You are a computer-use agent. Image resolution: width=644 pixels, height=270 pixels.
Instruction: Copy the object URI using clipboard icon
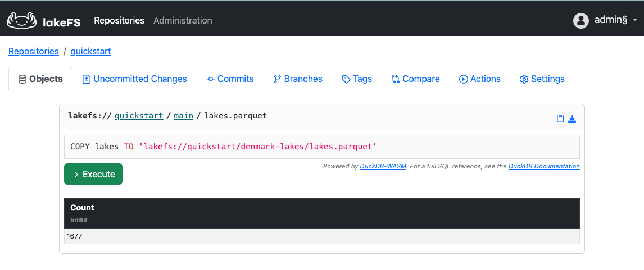click(x=560, y=118)
